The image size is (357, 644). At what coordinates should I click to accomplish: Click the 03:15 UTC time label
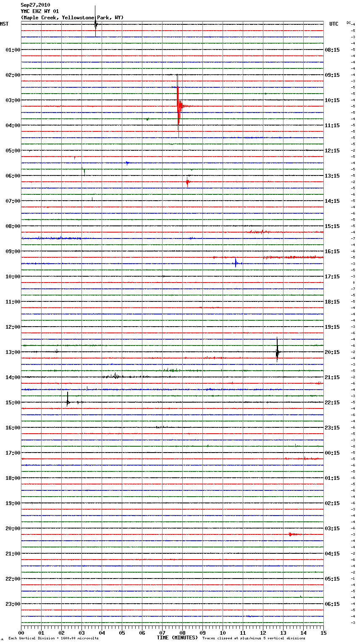332,529
